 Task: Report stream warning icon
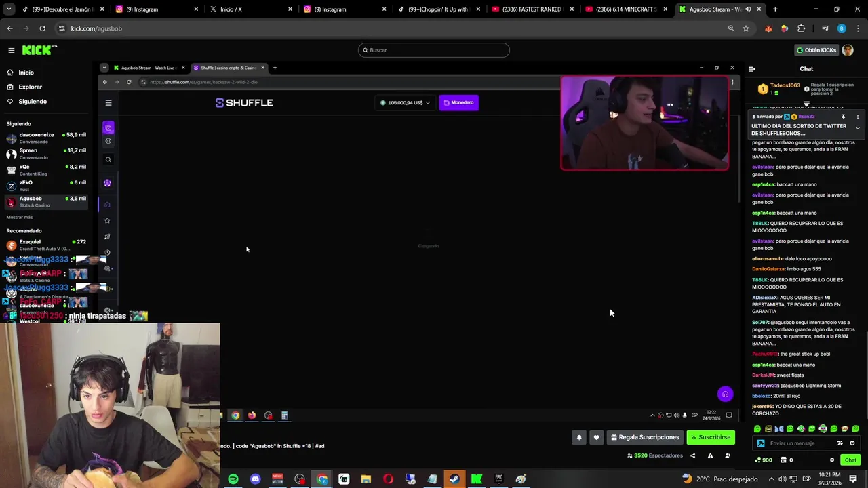(x=710, y=455)
